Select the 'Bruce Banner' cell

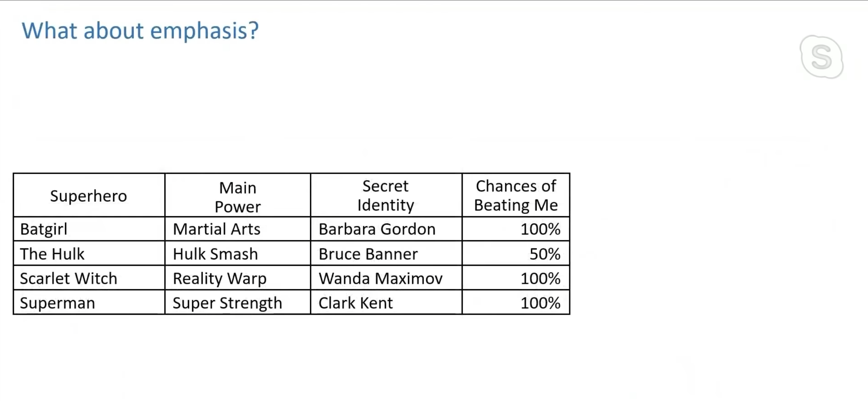[x=386, y=254]
